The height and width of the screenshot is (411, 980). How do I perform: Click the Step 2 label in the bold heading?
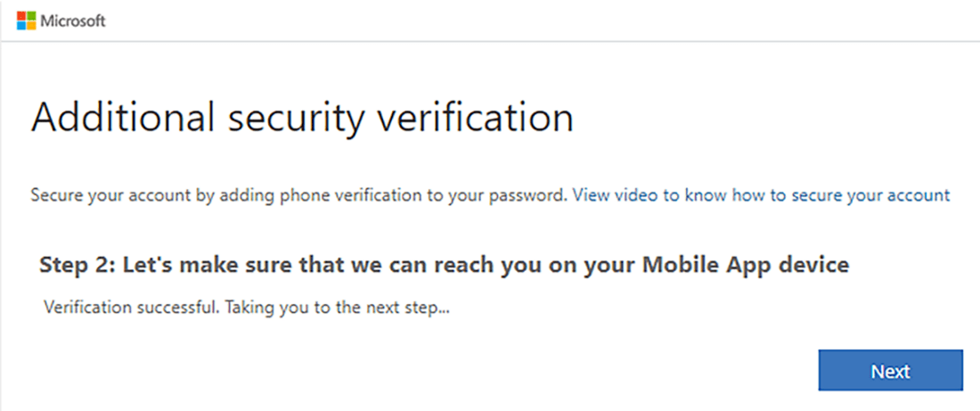coord(75,265)
